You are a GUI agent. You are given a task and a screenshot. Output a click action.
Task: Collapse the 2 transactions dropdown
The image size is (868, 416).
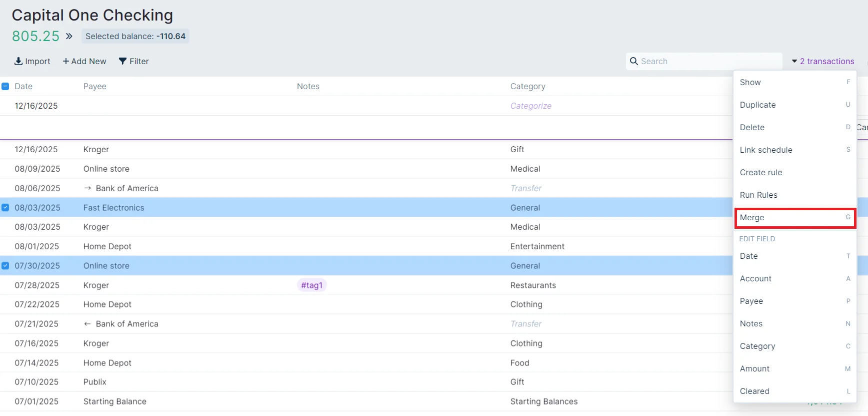[x=822, y=61]
